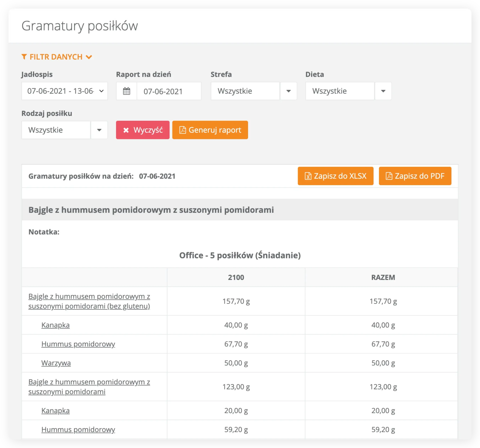This screenshot has height=448, width=480.
Task: Click the Notatka label
Action: [44, 232]
